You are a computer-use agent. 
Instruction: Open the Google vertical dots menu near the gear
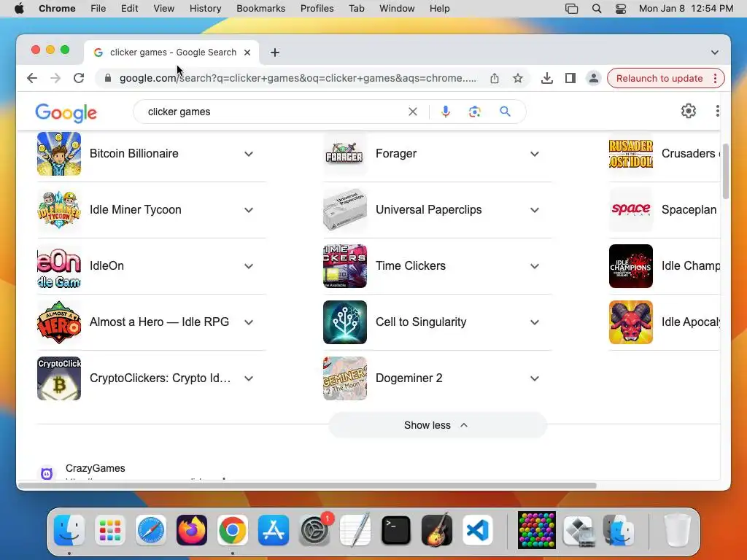[x=718, y=111]
